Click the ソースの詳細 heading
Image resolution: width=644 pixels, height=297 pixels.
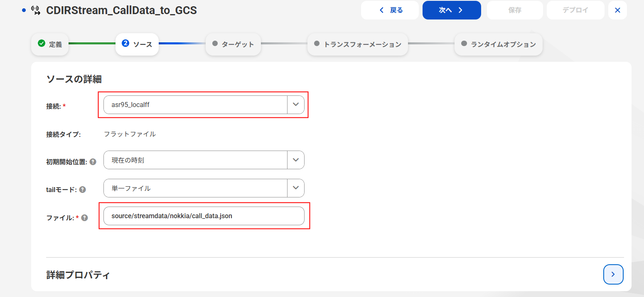point(74,79)
